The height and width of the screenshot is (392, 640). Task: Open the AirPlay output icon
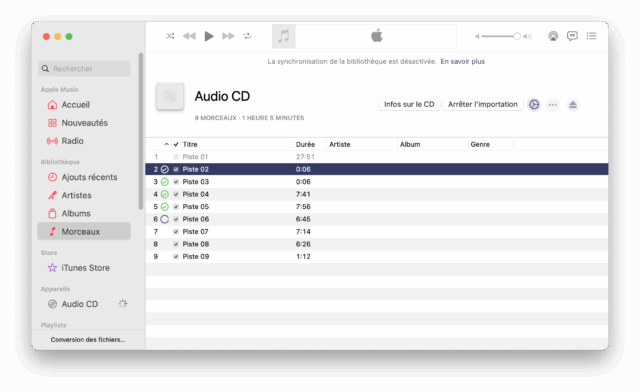pos(553,36)
